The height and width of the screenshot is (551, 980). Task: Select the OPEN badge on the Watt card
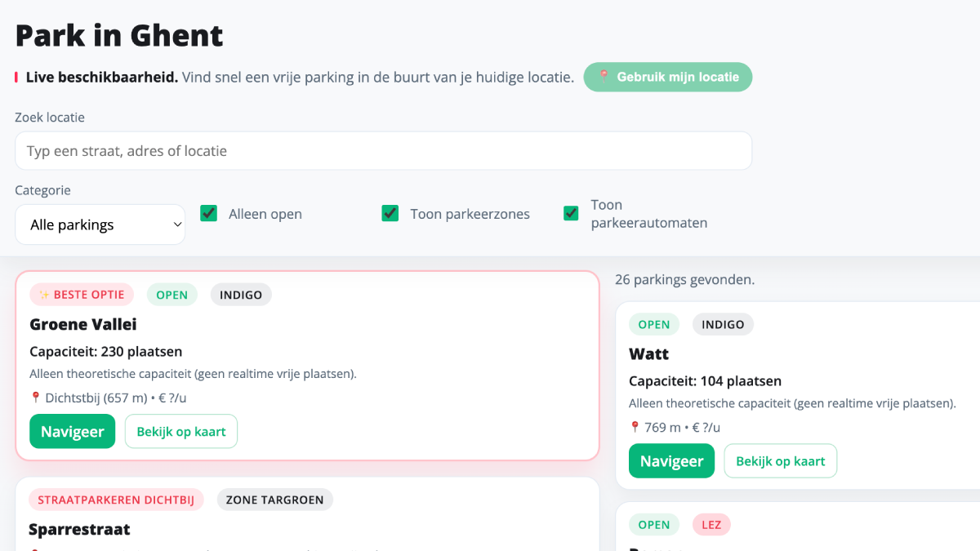654,324
